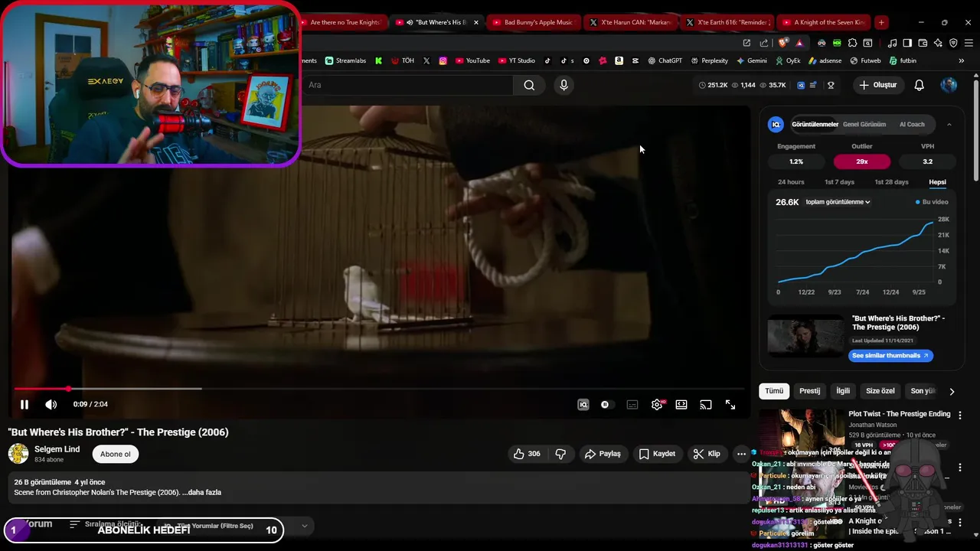The image size is (980, 551).
Task: Open Perplexity bookmark
Action: pyautogui.click(x=709, y=60)
